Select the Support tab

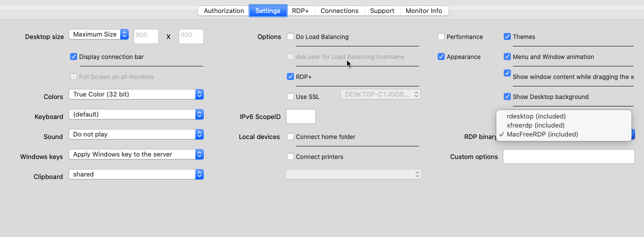coord(382,10)
